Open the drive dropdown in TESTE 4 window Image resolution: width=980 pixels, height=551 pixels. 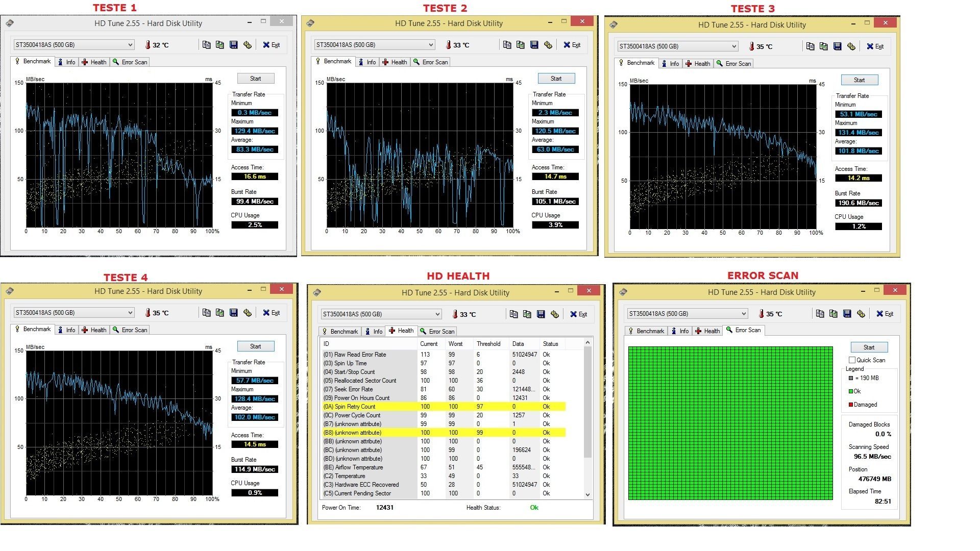[74, 313]
